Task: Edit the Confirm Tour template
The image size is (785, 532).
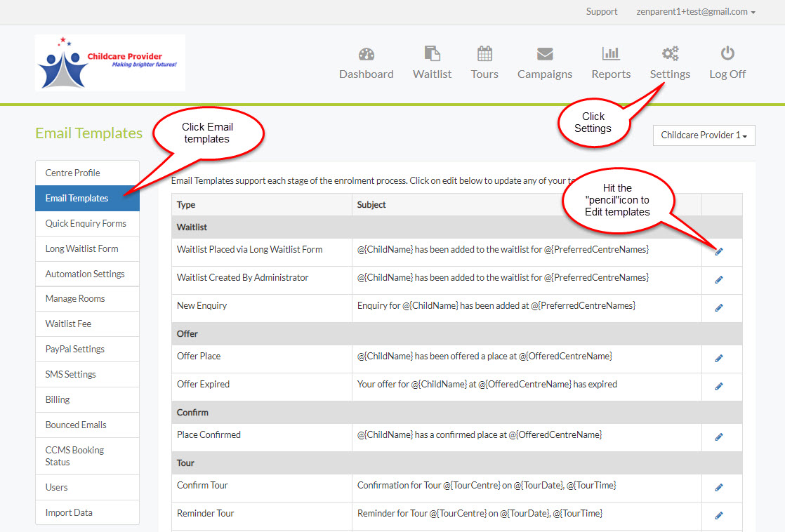Action: click(x=718, y=488)
